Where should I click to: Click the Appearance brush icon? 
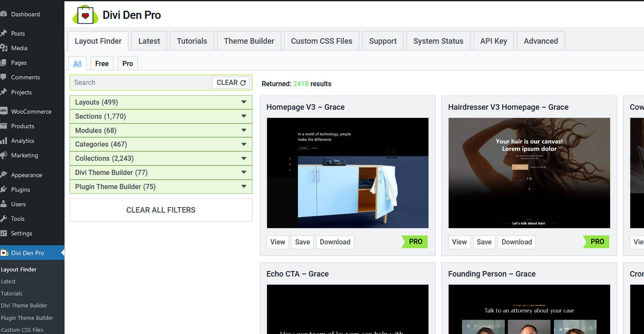3,175
